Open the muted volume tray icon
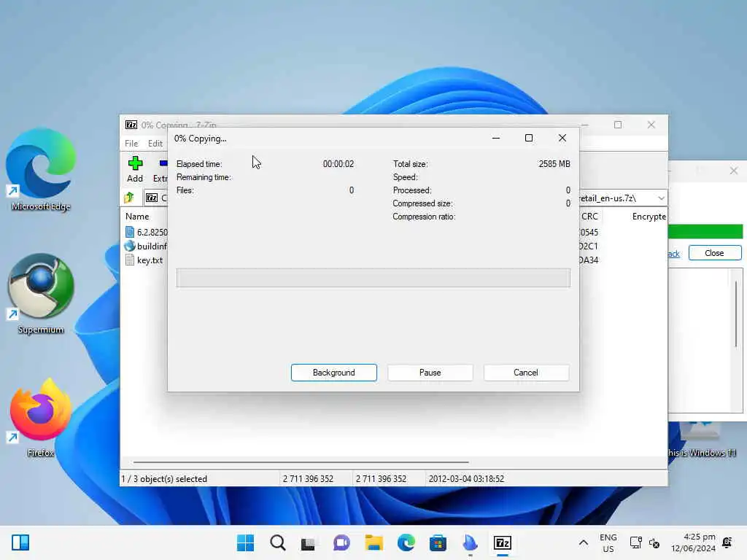747x560 pixels. click(654, 543)
